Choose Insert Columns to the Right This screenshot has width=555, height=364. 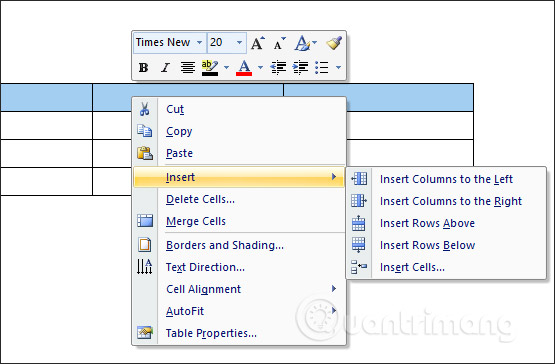coord(446,201)
